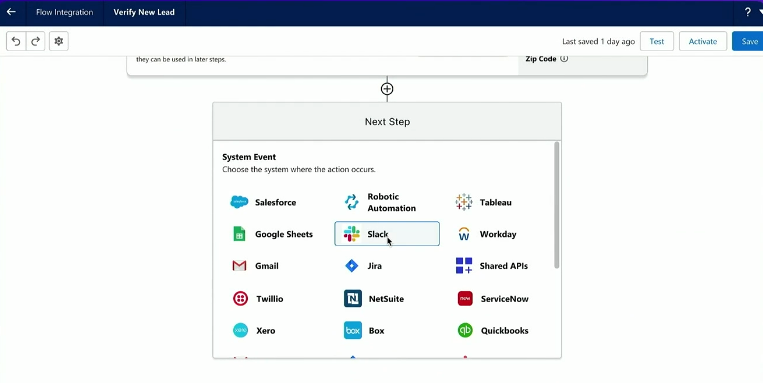Image resolution: width=763 pixels, height=383 pixels.
Task: Click the Google Sheets label
Action: (284, 234)
